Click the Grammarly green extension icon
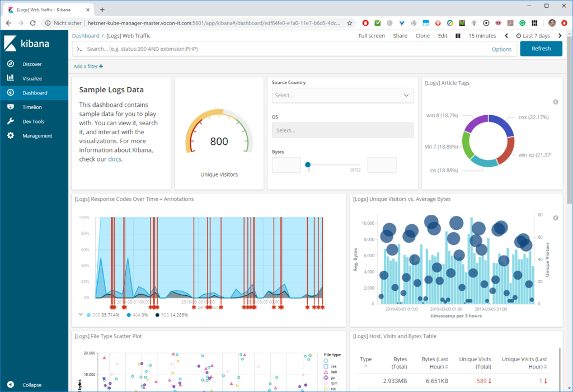Image resolution: width=573 pixels, height=392 pixels. point(523,23)
